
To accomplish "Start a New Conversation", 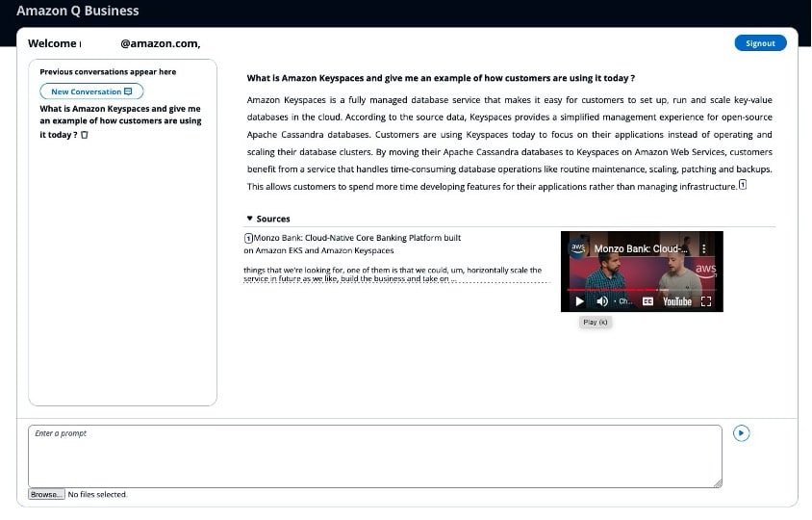I will point(91,91).
